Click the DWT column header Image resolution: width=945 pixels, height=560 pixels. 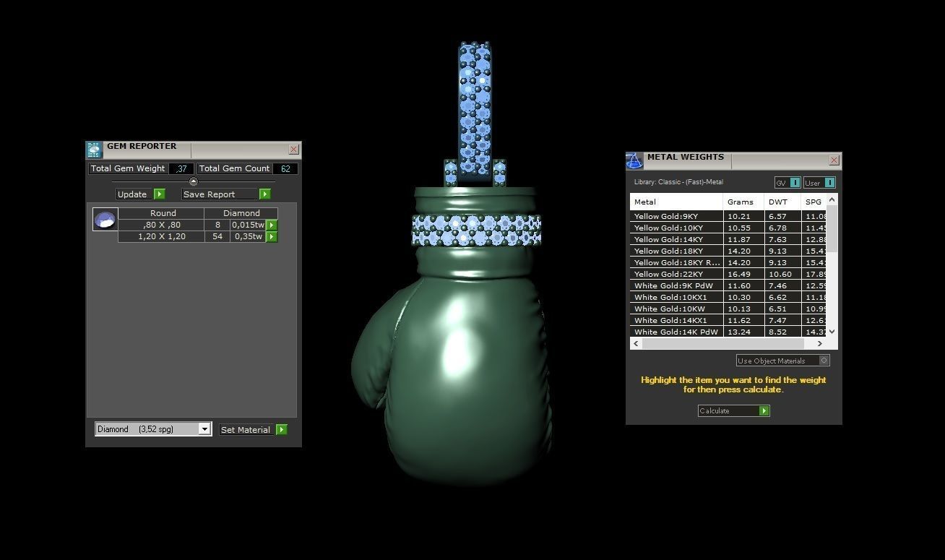(783, 202)
